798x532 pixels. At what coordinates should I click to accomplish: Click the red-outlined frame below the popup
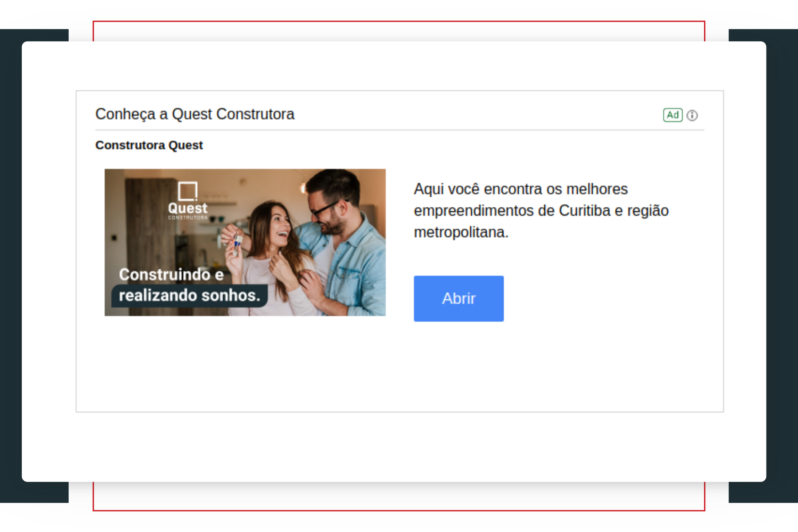399,496
